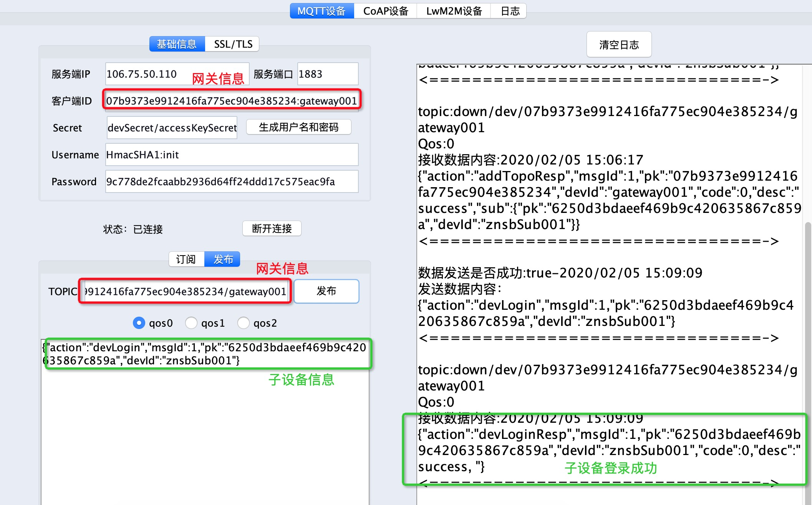Open the LwM2M设备 tab
Screen dimensions: 812x505
(454, 11)
